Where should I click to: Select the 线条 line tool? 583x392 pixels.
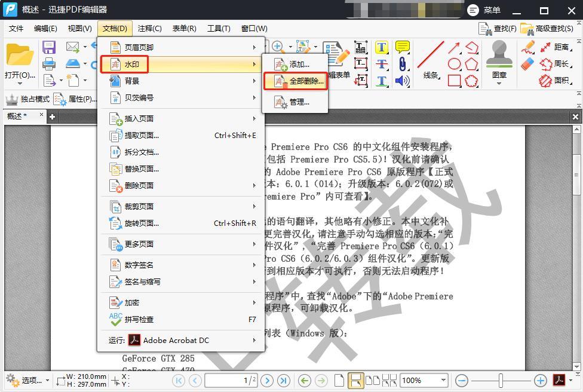pos(431,60)
